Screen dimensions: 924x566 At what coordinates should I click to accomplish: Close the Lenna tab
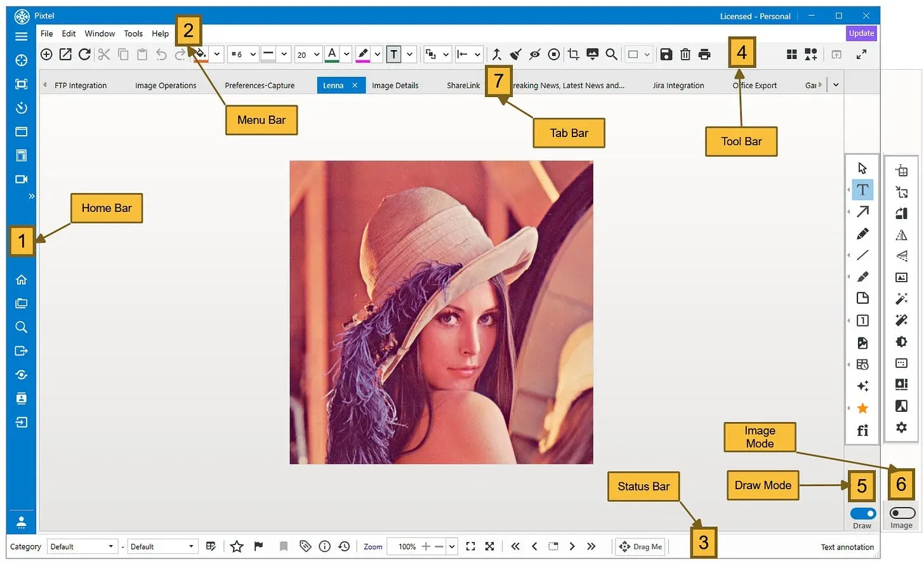click(x=355, y=86)
